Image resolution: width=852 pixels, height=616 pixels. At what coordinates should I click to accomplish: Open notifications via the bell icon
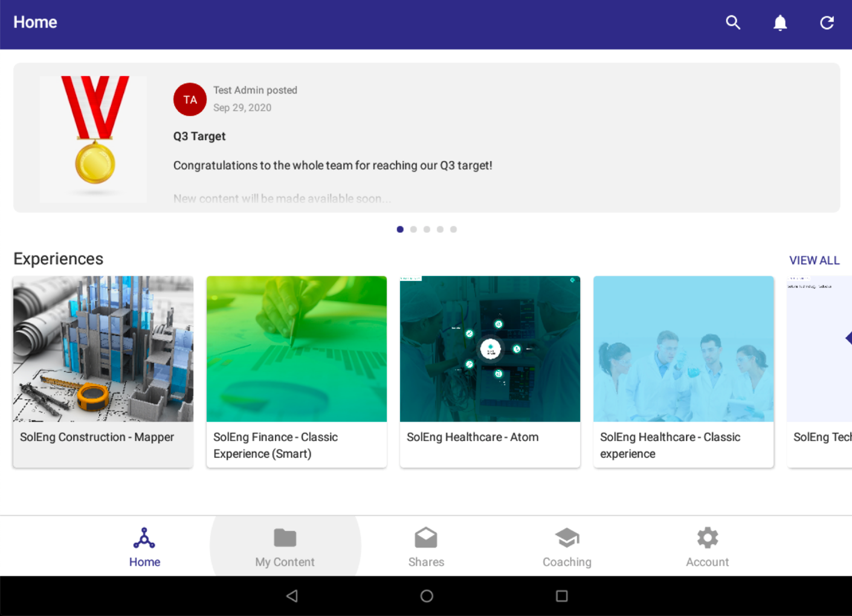pos(780,22)
